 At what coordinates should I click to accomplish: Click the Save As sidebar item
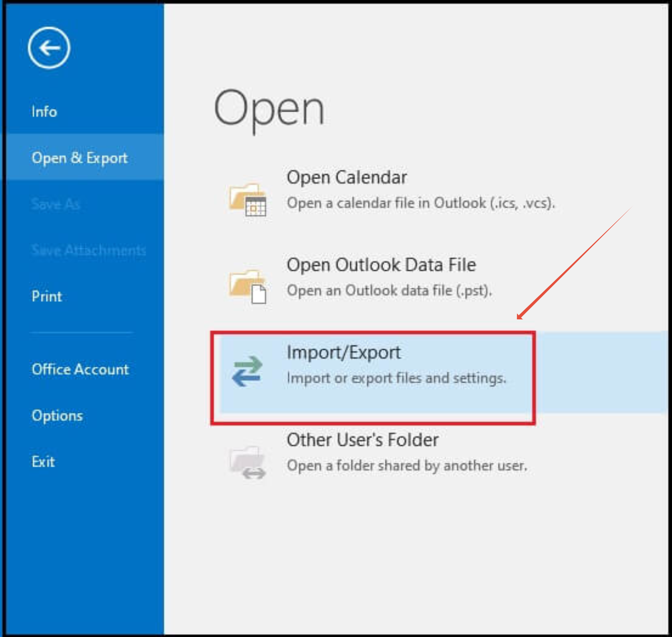click(56, 204)
